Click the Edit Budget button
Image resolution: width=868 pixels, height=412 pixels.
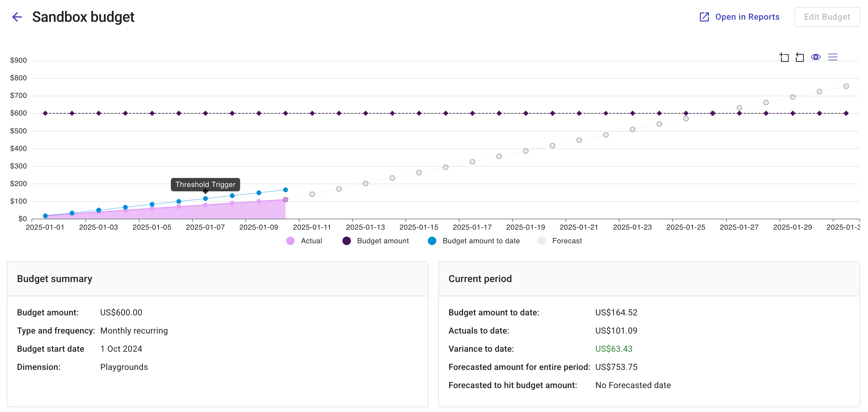tap(826, 17)
